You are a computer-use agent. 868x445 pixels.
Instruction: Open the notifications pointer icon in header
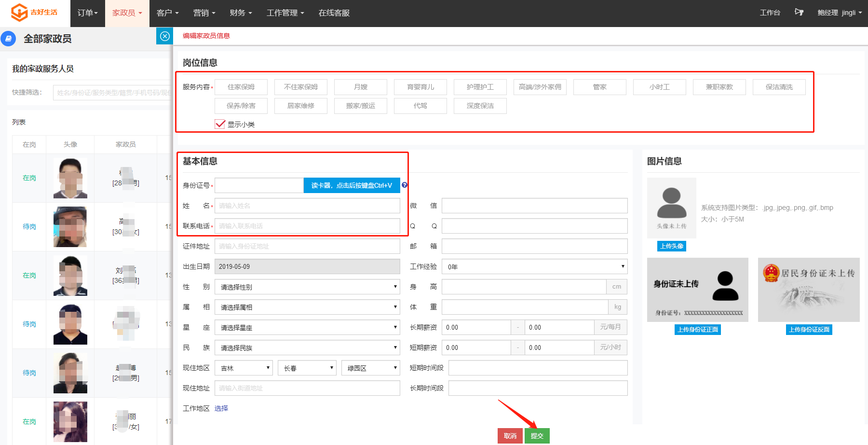point(799,12)
